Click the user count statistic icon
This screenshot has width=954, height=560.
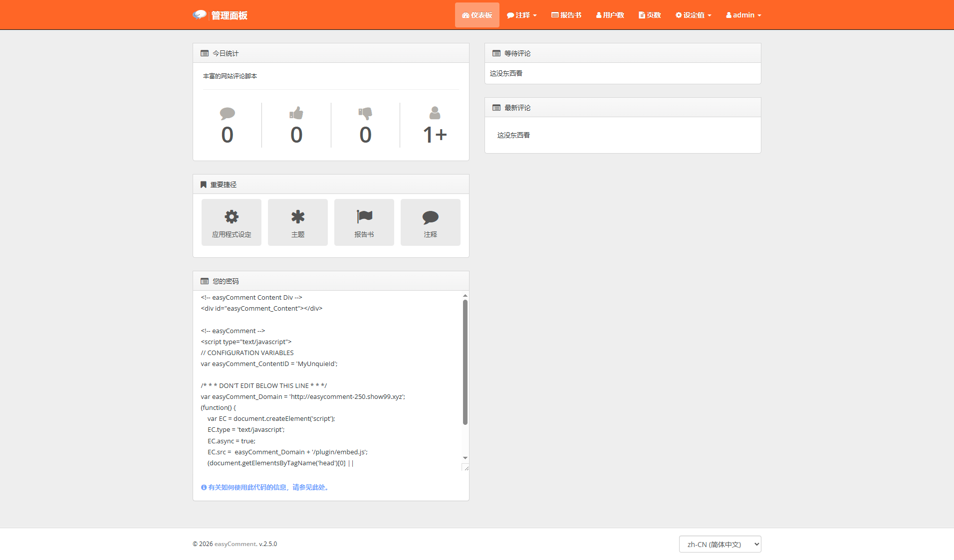pyautogui.click(x=435, y=114)
